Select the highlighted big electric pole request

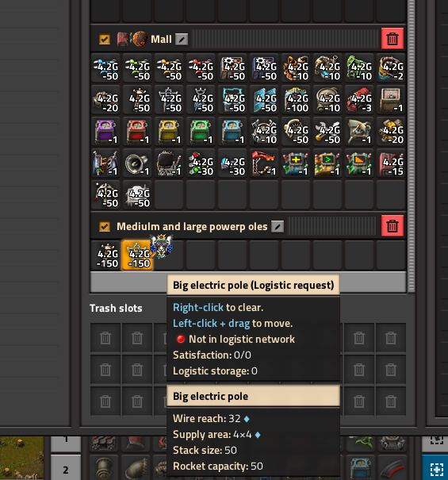(x=137, y=255)
